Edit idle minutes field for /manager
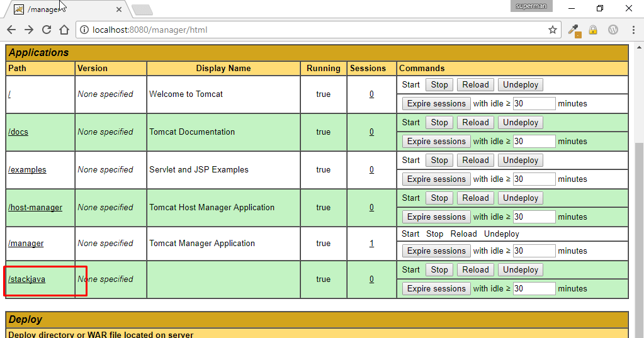The image size is (644, 338). 534,251
